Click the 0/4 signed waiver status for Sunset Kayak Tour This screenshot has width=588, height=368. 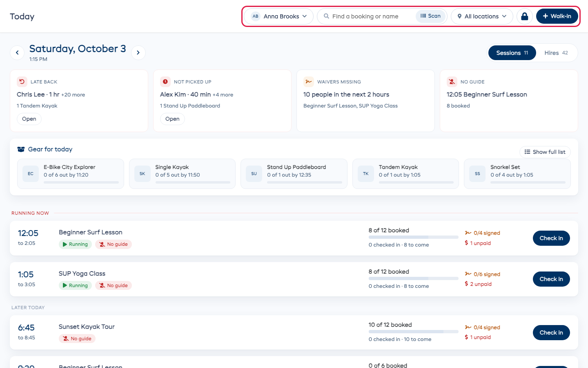pyautogui.click(x=483, y=328)
